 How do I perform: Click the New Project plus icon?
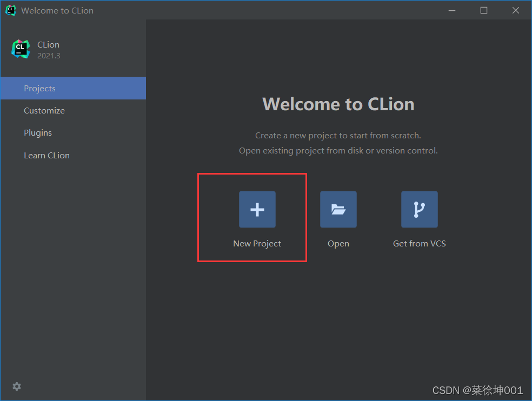click(257, 209)
